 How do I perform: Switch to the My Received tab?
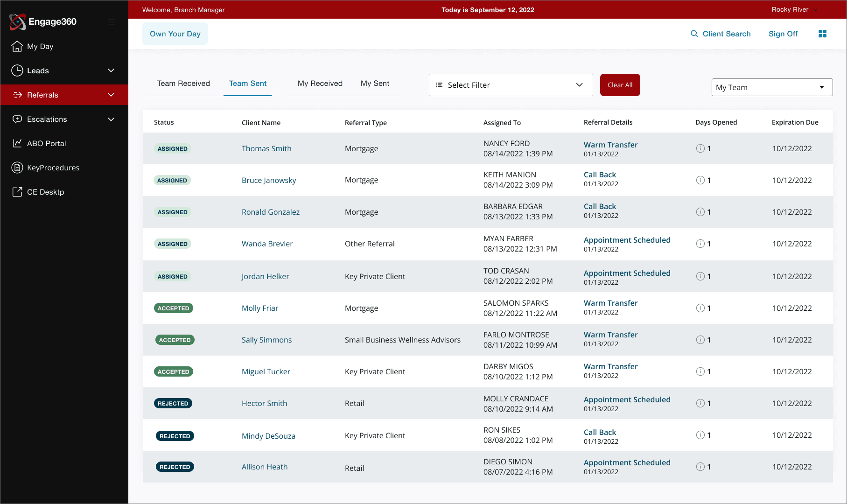tap(320, 83)
